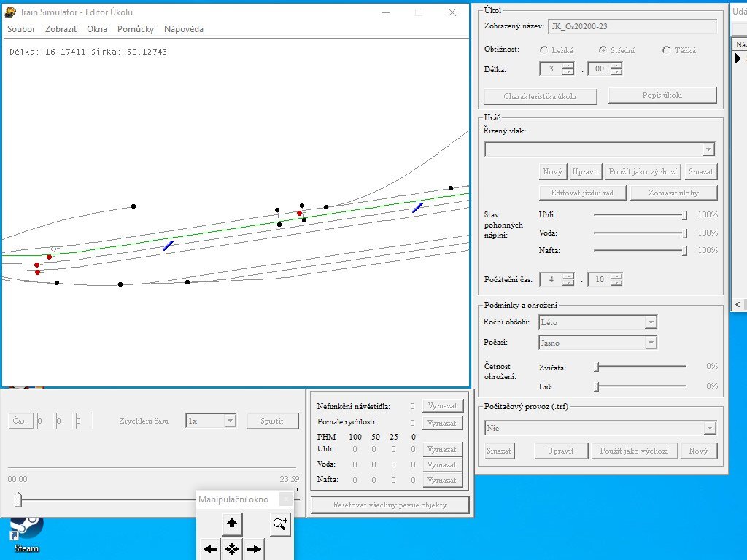Click the zoom-in magnifier in Manipulační okno

click(280, 524)
